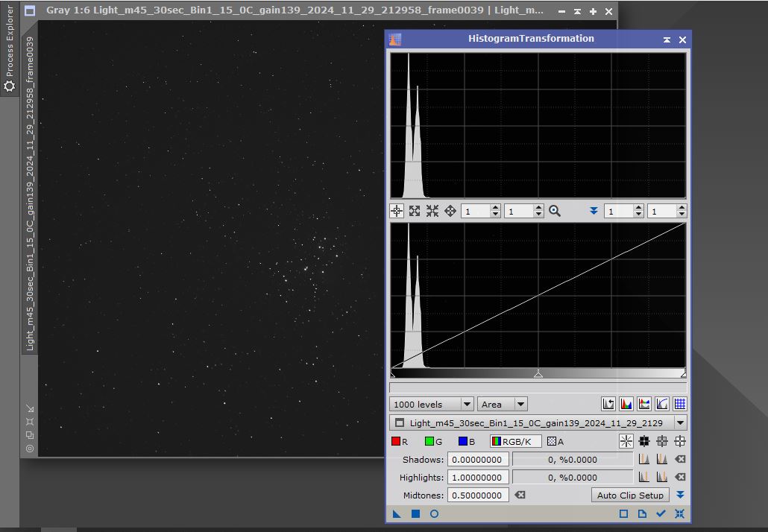Select the B blue channel

pyautogui.click(x=467, y=441)
